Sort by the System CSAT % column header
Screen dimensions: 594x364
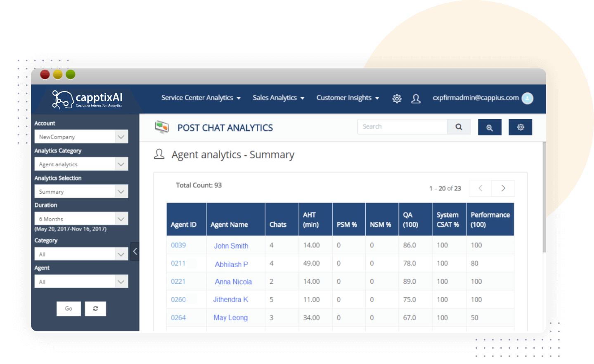[x=449, y=219]
